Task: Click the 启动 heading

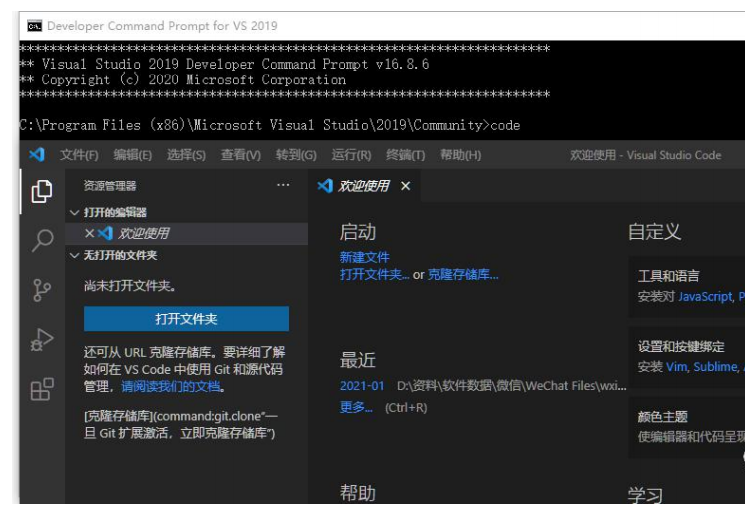Action: [x=358, y=232]
